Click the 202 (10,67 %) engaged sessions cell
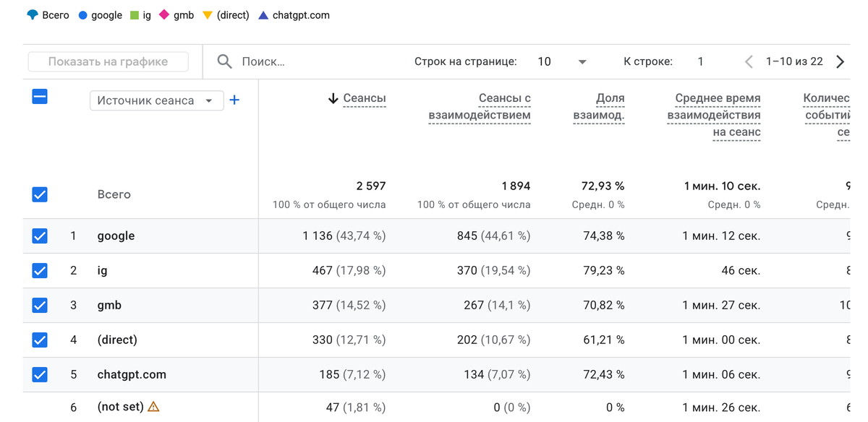868x422 pixels. click(493, 340)
